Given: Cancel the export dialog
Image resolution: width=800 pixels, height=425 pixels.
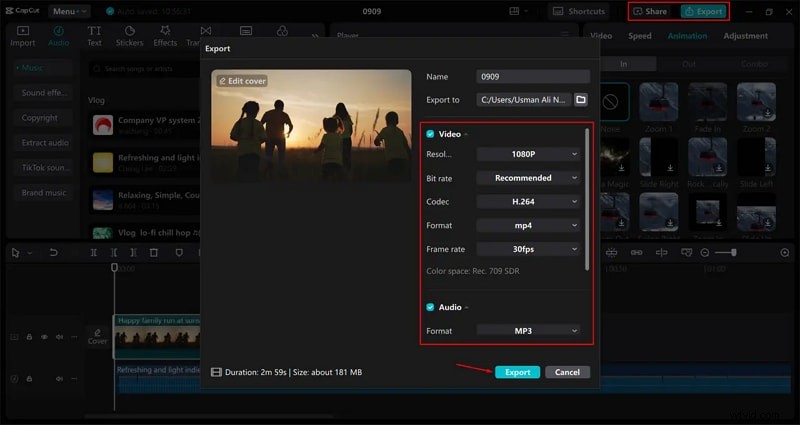Looking at the screenshot, I should [x=567, y=372].
